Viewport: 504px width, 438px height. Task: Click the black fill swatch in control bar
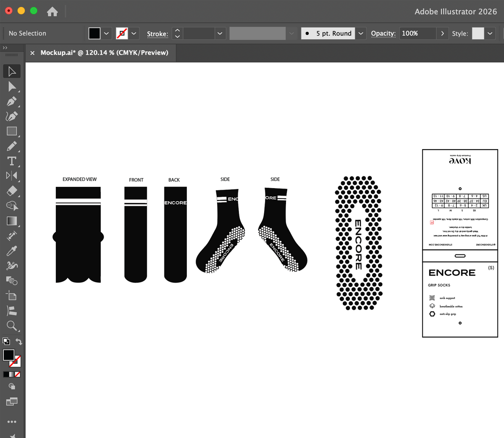pyautogui.click(x=94, y=33)
